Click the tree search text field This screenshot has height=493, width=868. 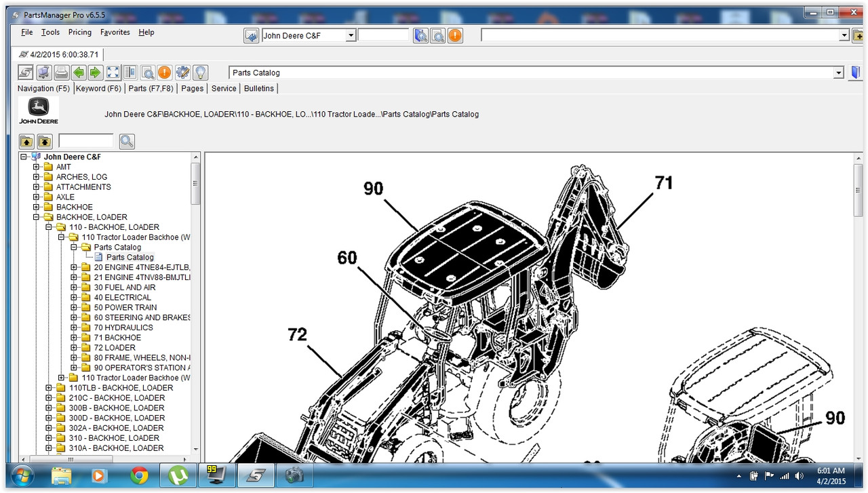[x=86, y=141]
